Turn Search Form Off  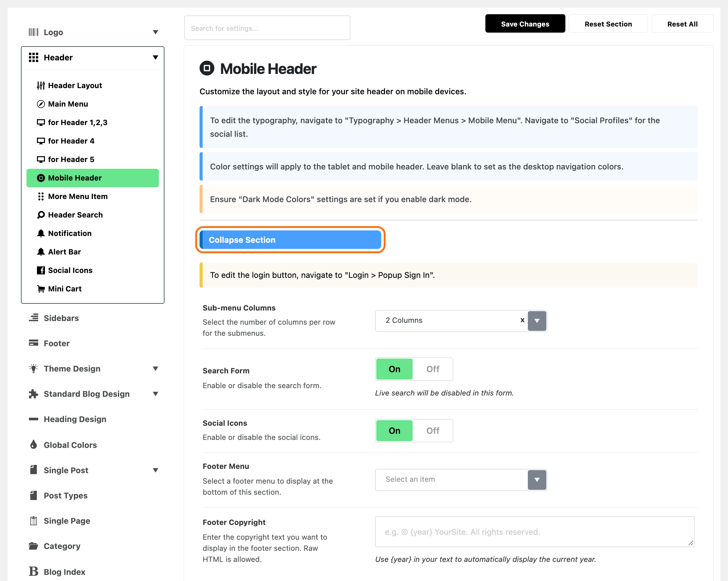pos(433,369)
